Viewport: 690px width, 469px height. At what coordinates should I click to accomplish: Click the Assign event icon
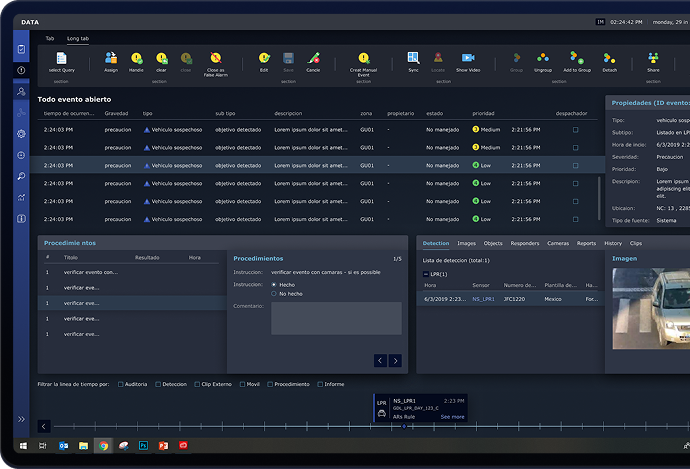click(x=111, y=59)
